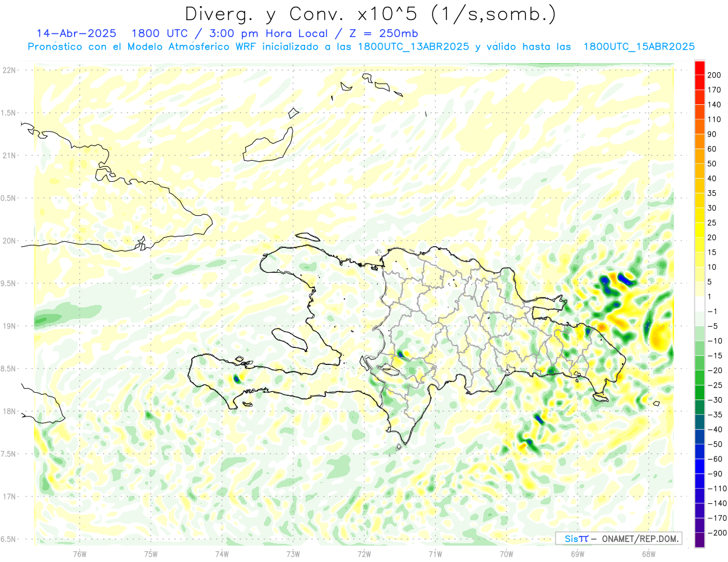This screenshot has height=562, width=728.
Task: Click the positive 50 color scale value
Action: (712, 164)
